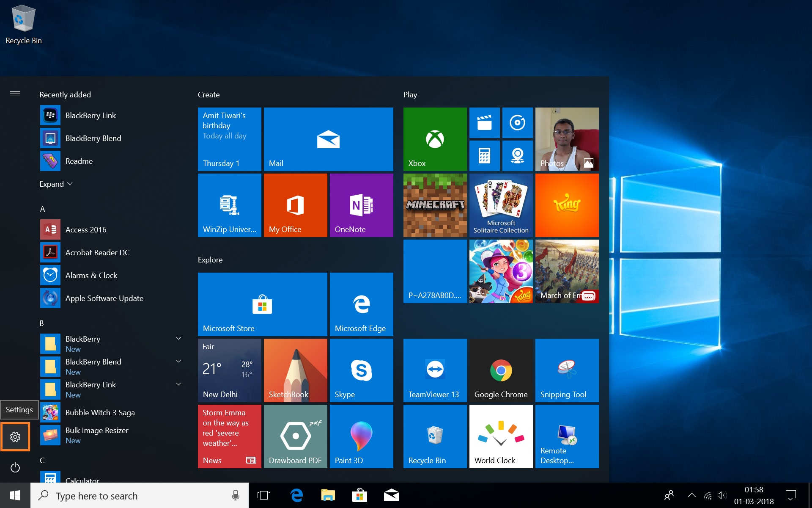
Task: Click the letter B section header
Action: [x=42, y=323]
